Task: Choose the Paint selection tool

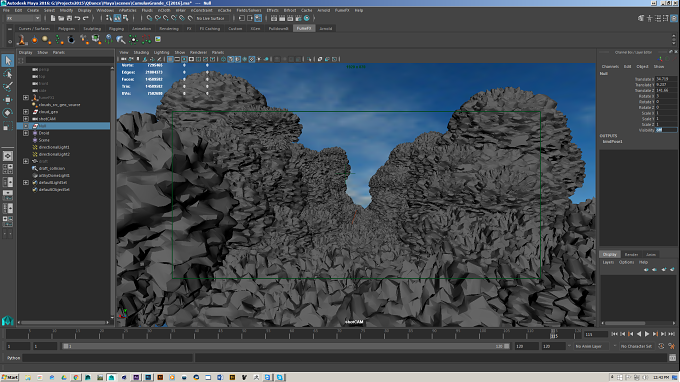Action: click(8, 87)
